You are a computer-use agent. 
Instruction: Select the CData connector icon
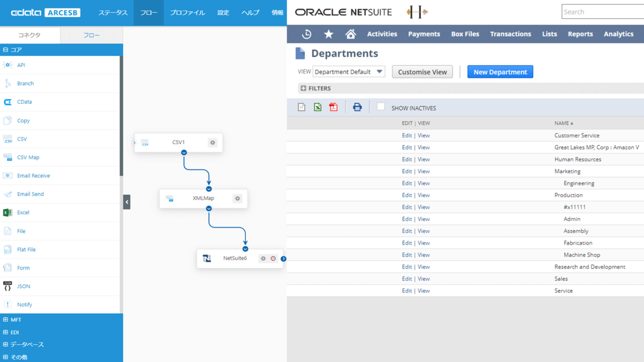(x=8, y=102)
